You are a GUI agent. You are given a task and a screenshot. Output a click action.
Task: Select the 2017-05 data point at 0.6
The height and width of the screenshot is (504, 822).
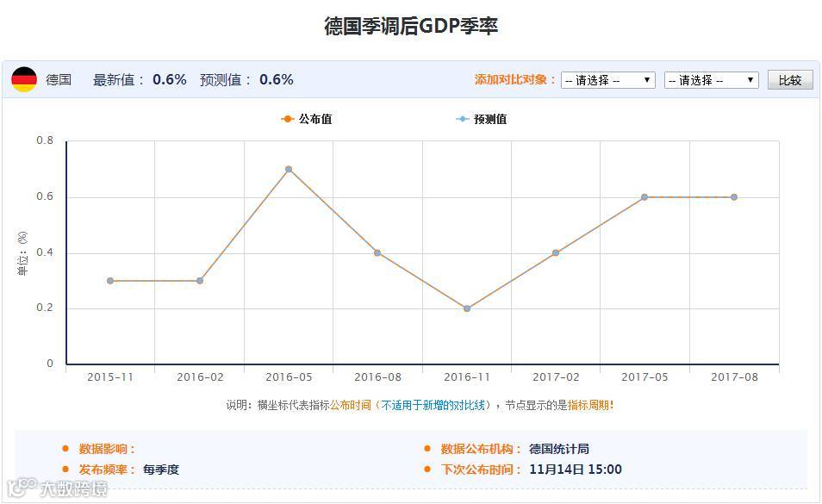tap(645, 197)
